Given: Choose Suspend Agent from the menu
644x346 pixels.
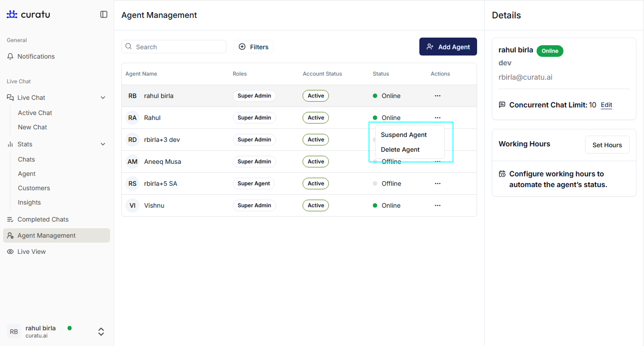Looking at the screenshot, I should tap(403, 135).
